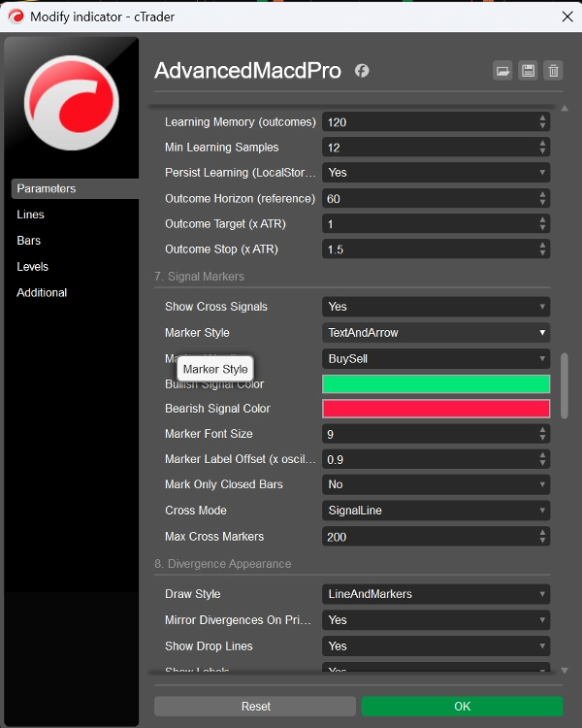Click the trash delete preset icon

point(553,71)
